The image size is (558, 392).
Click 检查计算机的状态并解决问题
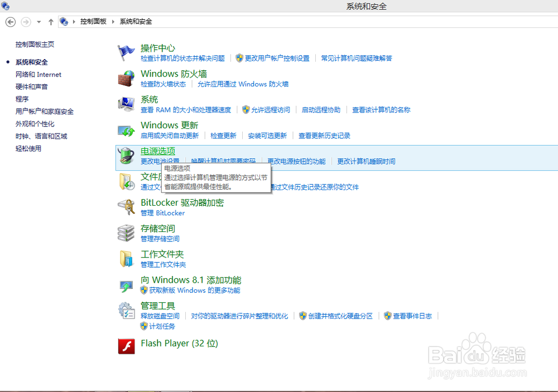182,59
